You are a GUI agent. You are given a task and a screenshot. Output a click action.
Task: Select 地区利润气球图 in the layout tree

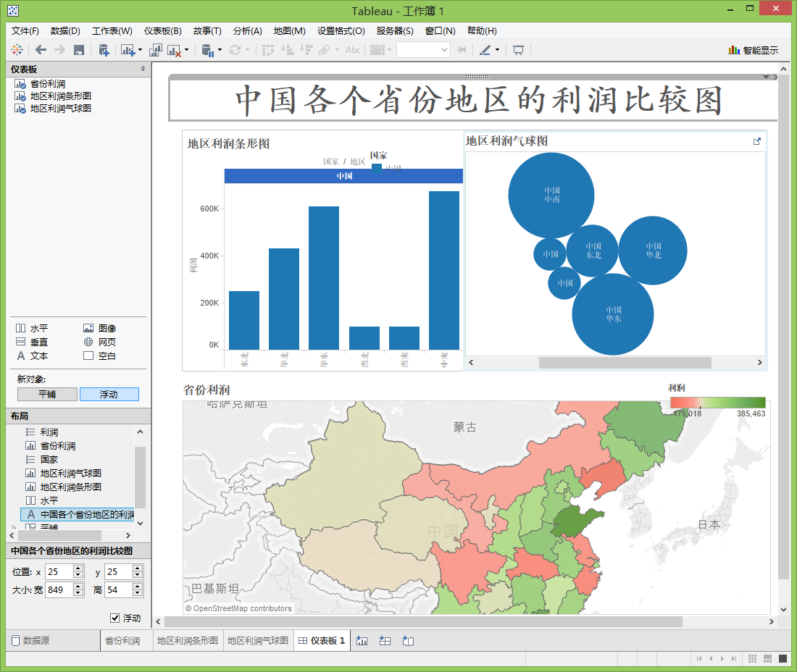(71, 473)
